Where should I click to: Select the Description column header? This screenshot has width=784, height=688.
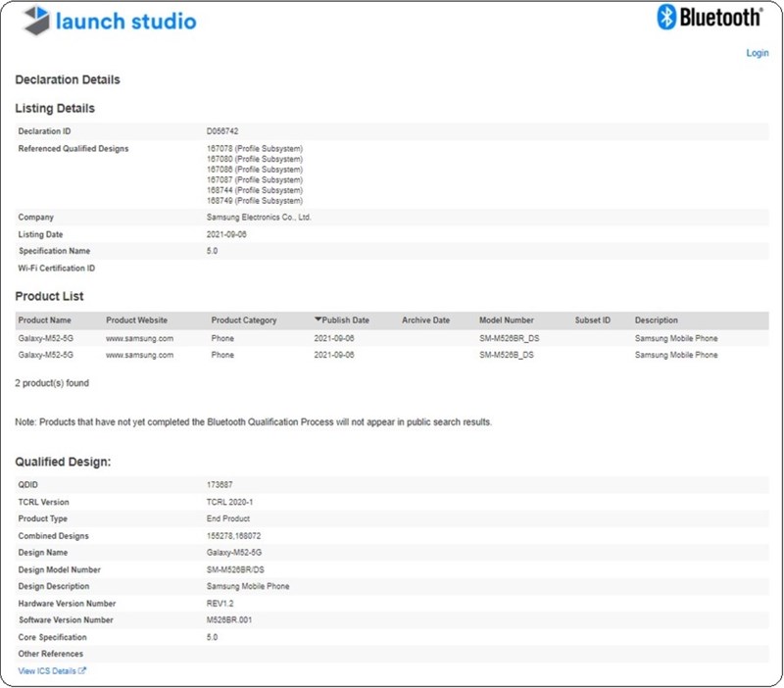click(x=657, y=320)
